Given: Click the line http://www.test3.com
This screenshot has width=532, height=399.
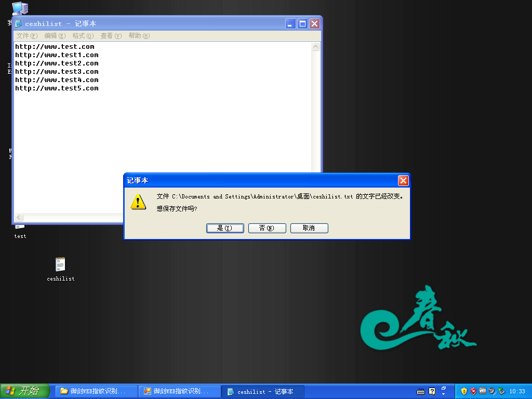Looking at the screenshot, I should (57, 72).
